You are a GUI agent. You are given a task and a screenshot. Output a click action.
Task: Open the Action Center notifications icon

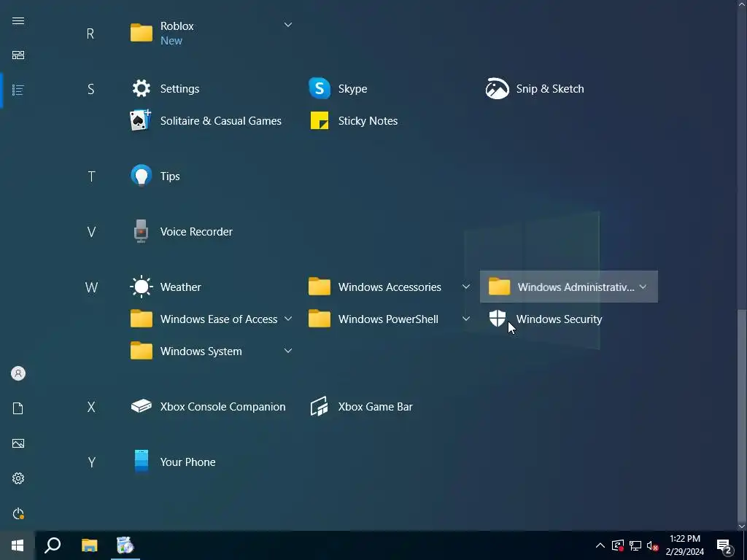click(x=724, y=547)
